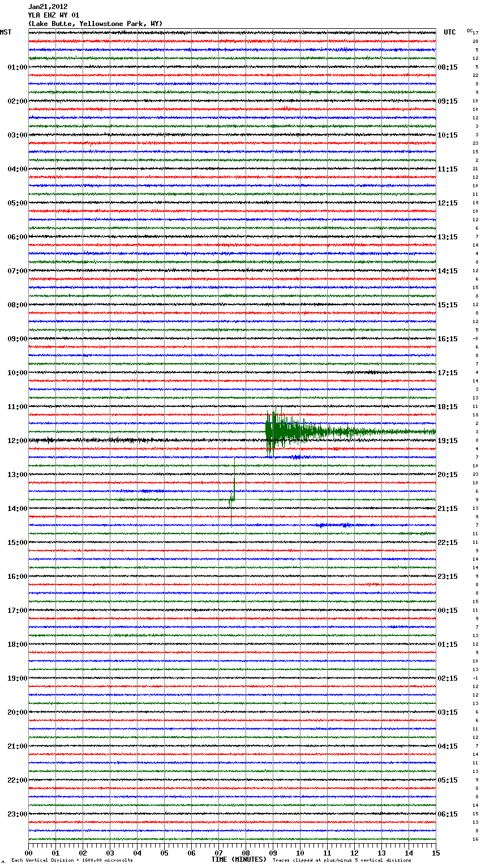Click the 23:15 UTC time label
Screen dimensions: 481x868
(x=448, y=577)
